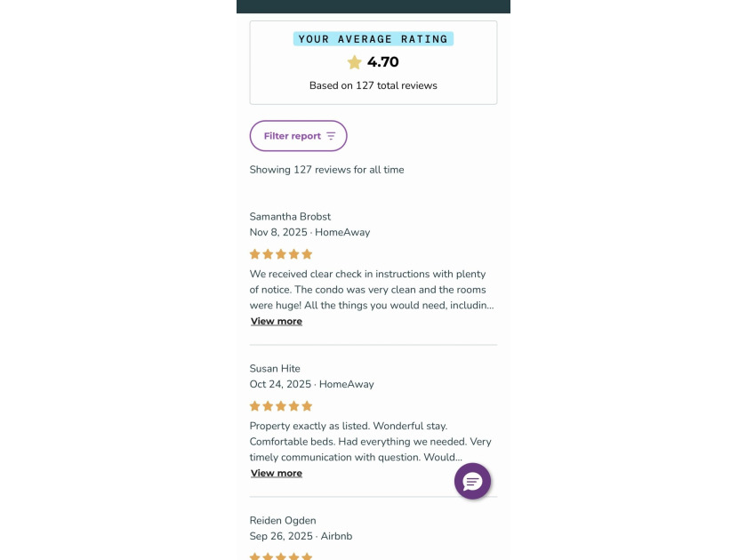Click the middle star of Susan Hite's rating
747x560 pixels.
click(281, 406)
